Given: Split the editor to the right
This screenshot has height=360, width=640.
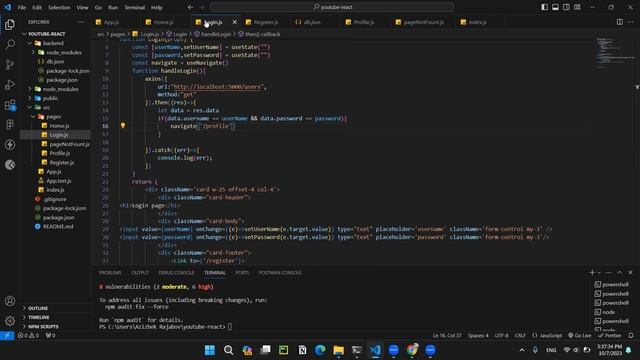Looking at the screenshot, I should point(620,22).
